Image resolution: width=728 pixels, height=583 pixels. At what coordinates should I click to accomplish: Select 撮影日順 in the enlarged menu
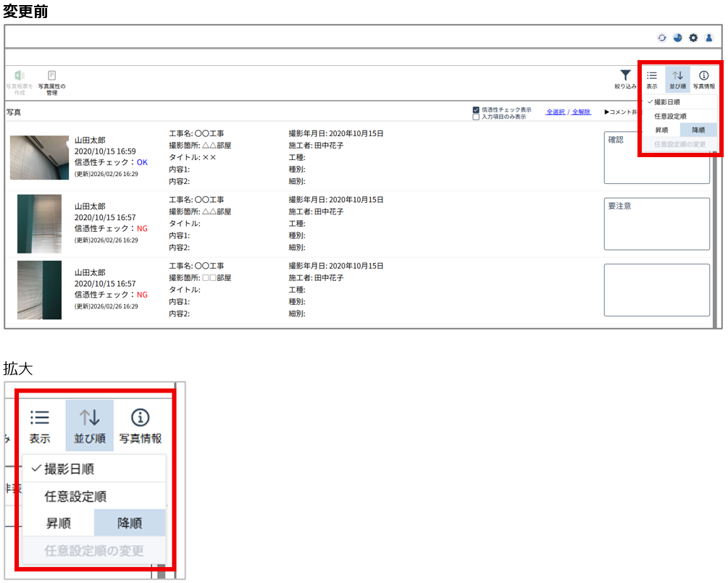69,469
